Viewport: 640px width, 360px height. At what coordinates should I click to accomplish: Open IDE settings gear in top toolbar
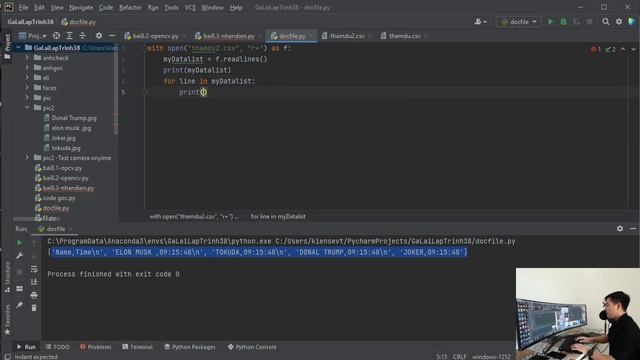coord(619,22)
